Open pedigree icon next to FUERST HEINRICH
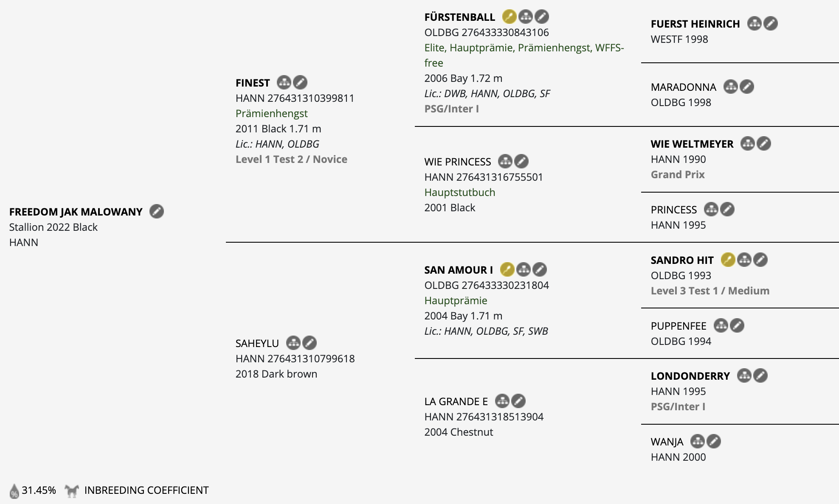The image size is (839, 504). tap(755, 23)
